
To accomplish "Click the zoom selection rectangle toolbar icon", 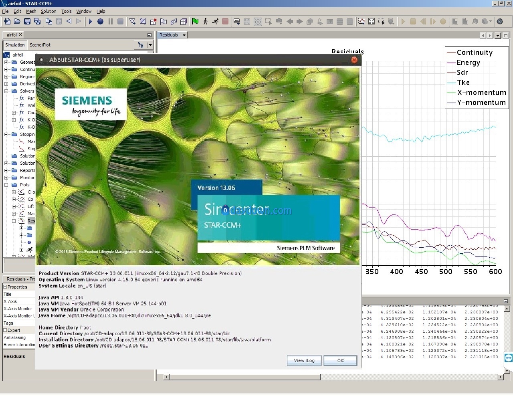I will 382,21.
